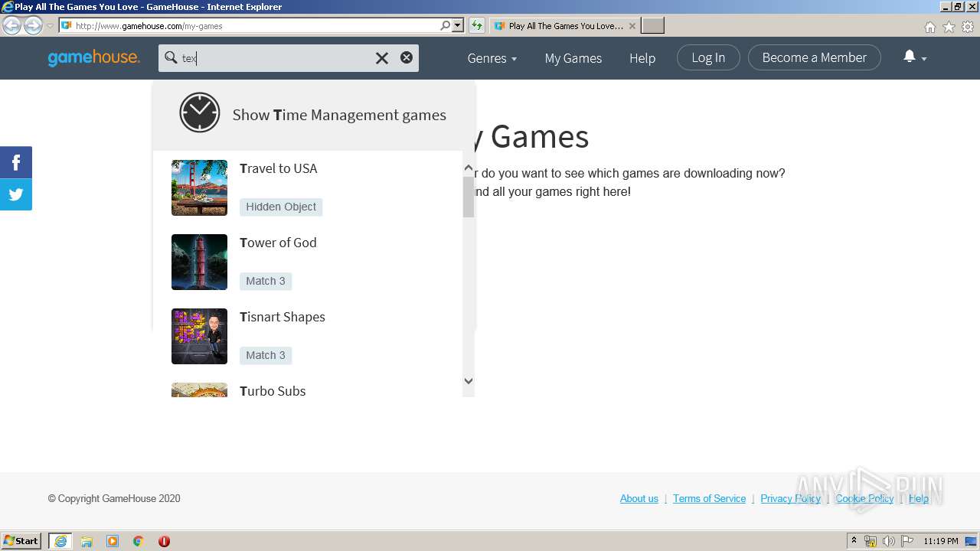Select Tower of God game title

point(278,243)
